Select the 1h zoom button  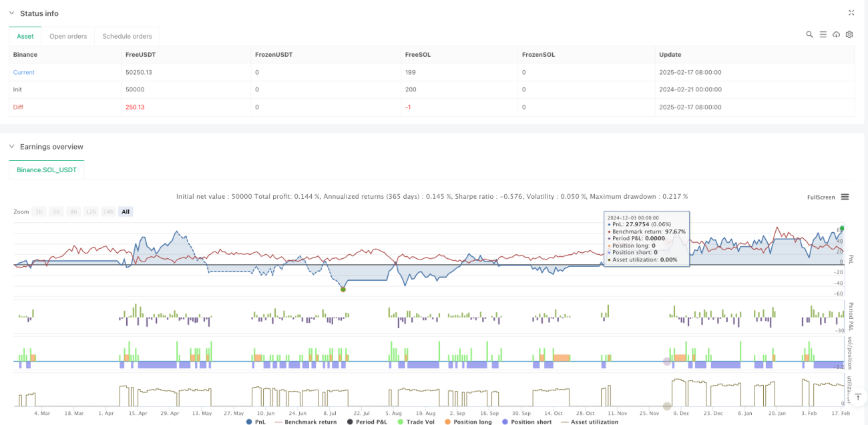click(x=39, y=211)
